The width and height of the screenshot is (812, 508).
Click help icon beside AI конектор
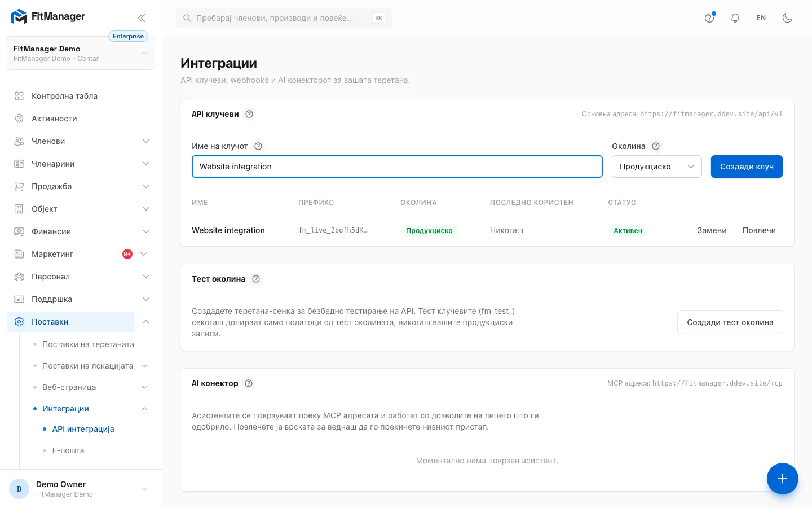click(249, 383)
